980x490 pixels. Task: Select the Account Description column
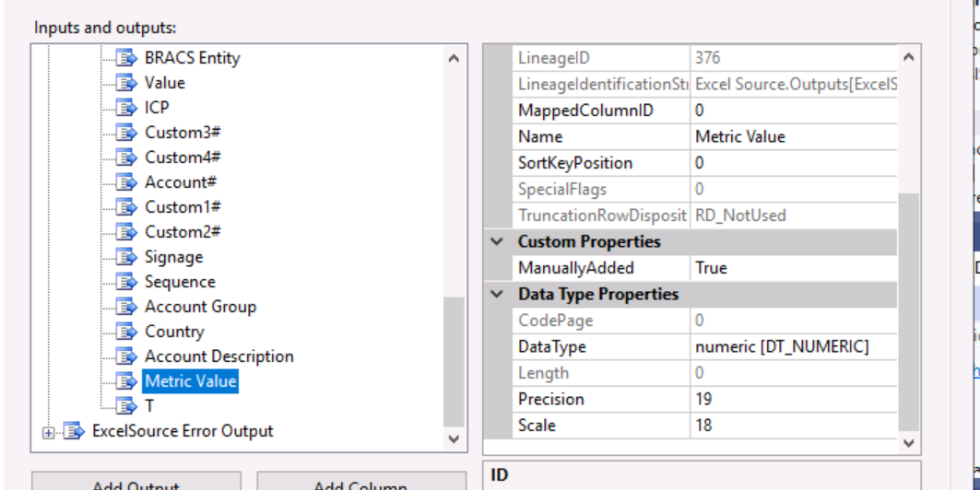(218, 356)
